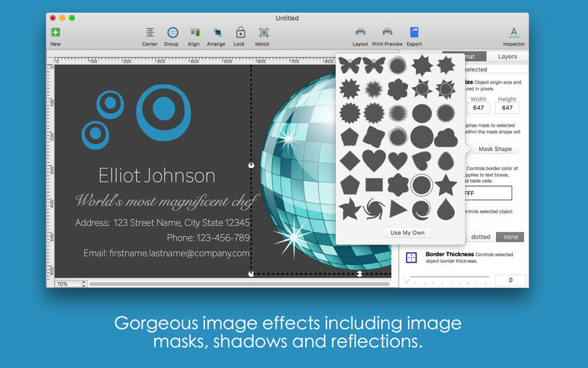
Task: Select the none border style
Action: (510, 237)
